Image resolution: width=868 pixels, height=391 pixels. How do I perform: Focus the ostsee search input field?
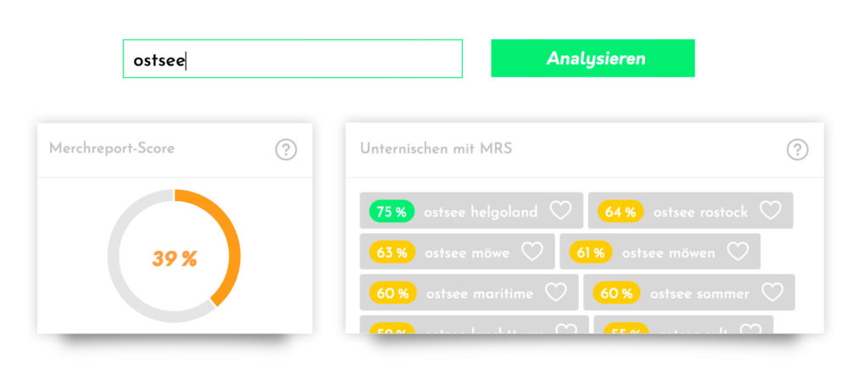292,59
